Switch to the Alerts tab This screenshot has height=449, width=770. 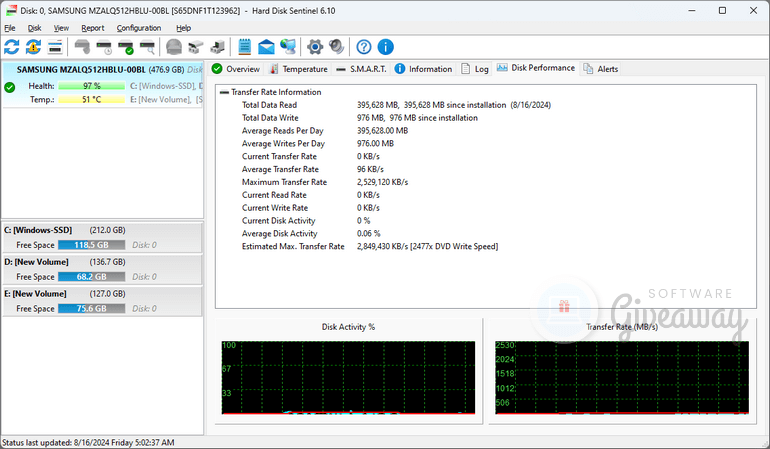[x=601, y=69]
